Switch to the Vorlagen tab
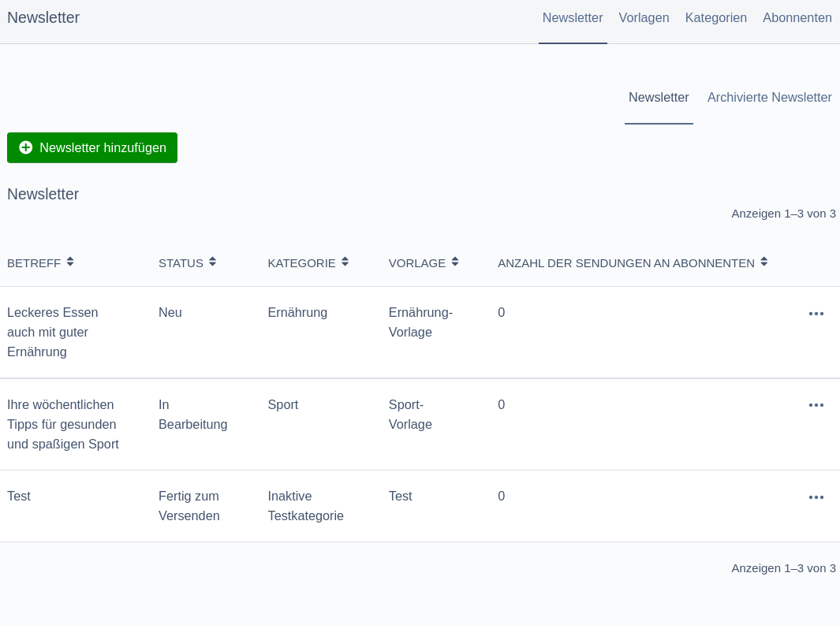The width and height of the screenshot is (840, 625). click(x=644, y=17)
